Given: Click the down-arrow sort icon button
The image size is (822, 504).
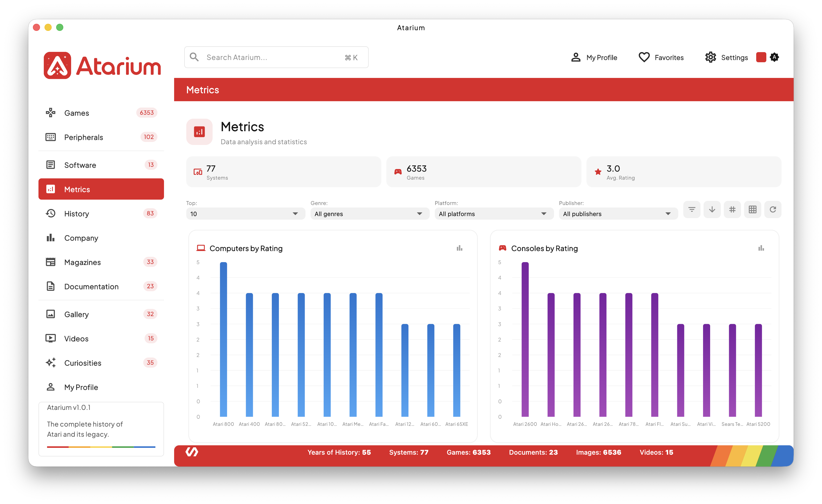Looking at the screenshot, I should (x=712, y=210).
